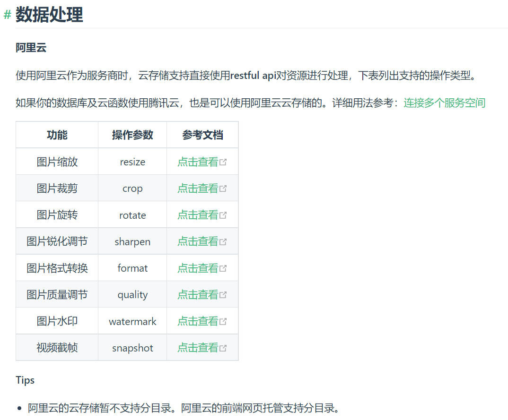Click external-link icon in rotate row

(x=223, y=215)
